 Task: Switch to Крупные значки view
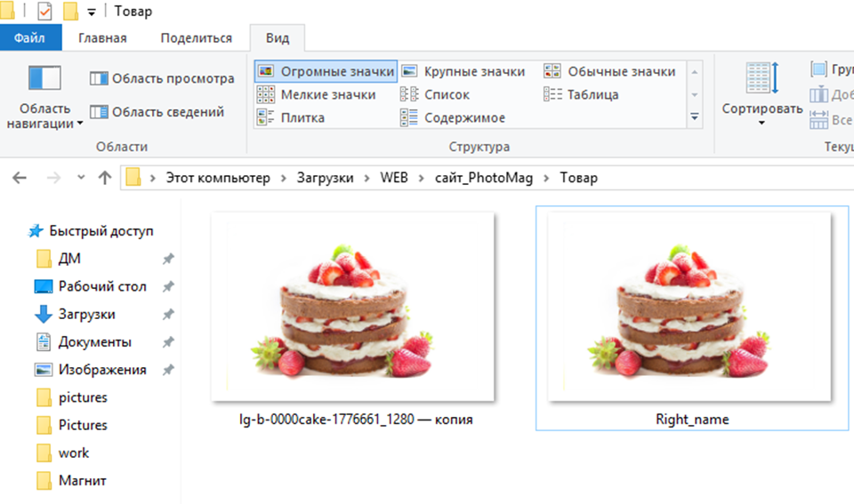[463, 71]
